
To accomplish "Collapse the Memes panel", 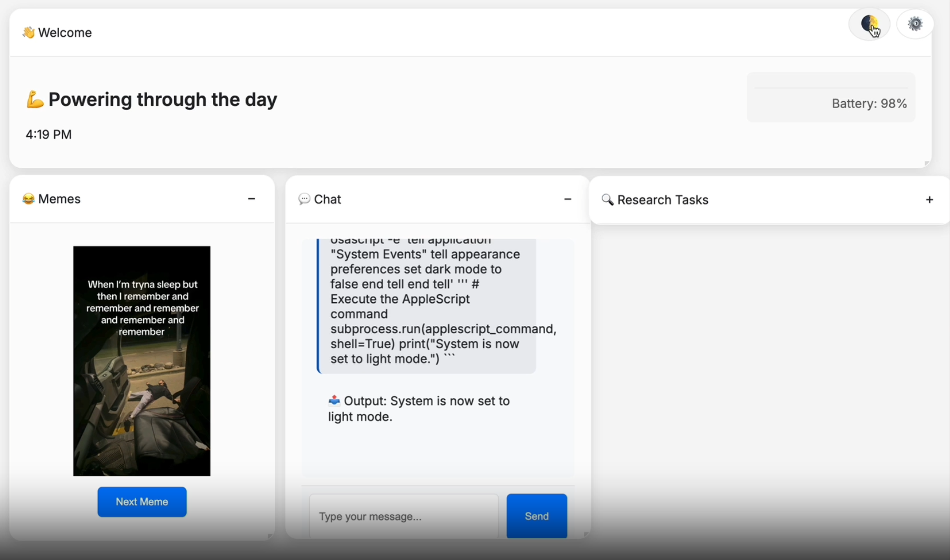I will coord(251,199).
